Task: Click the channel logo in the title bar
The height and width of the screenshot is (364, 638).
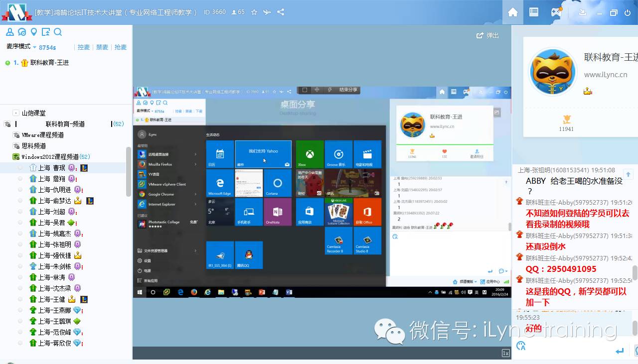Action: [x=17, y=12]
